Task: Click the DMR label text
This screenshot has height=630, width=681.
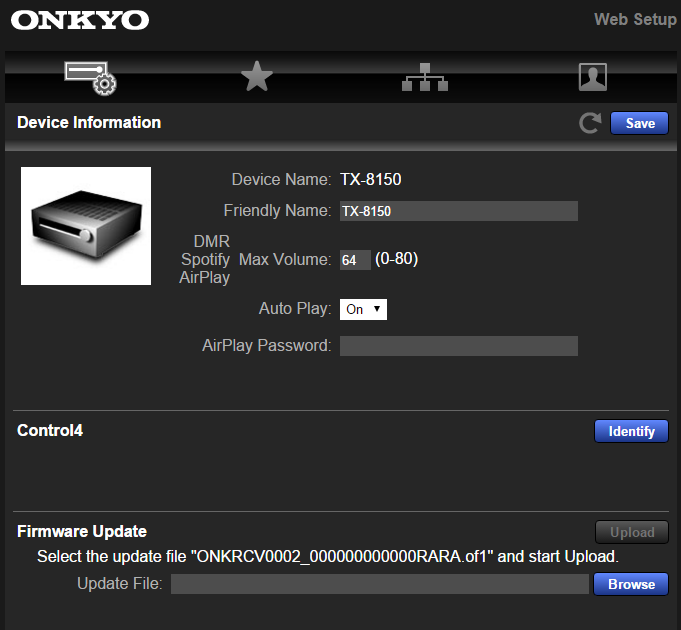Action: coord(212,241)
